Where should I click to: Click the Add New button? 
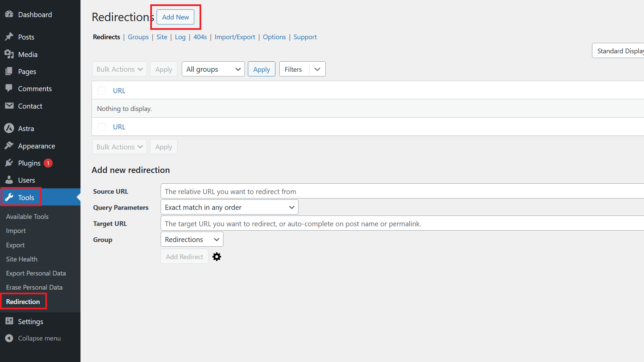click(175, 17)
